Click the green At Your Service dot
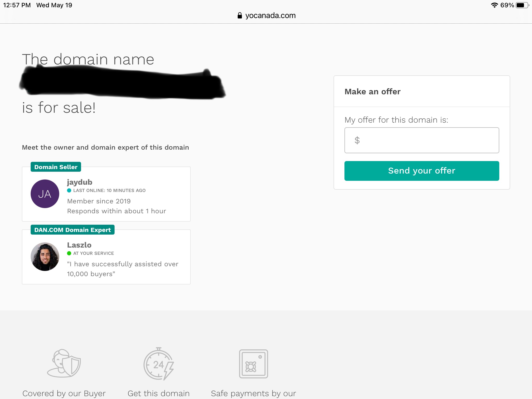 click(69, 253)
